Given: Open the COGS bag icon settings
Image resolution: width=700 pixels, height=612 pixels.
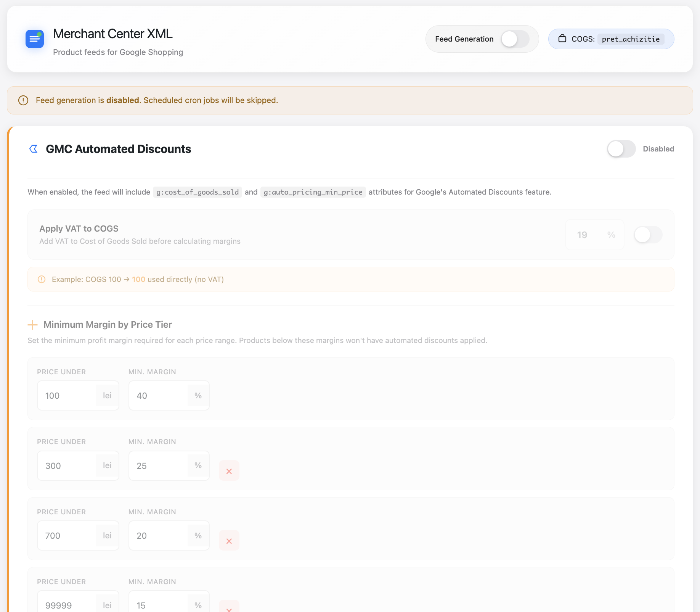Looking at the screenshot, I should click(563, 39).
